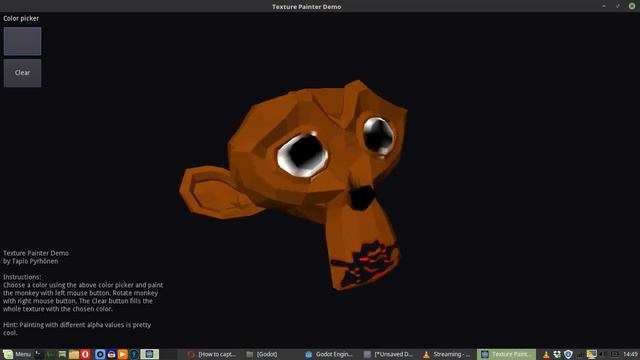Click the blue circular launcher beside Opera
This screenshot has height=360, width=640.
pyautogui.click(x=100, y=354)
